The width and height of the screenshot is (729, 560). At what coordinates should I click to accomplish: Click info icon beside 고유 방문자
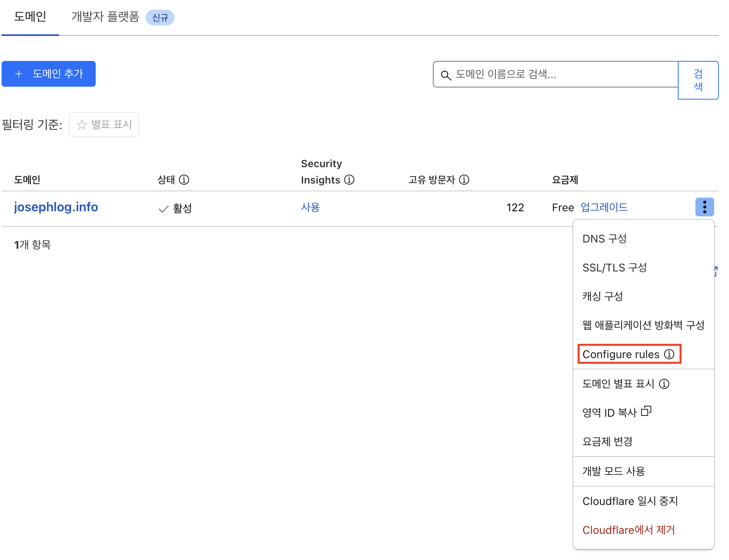(464, 180)
